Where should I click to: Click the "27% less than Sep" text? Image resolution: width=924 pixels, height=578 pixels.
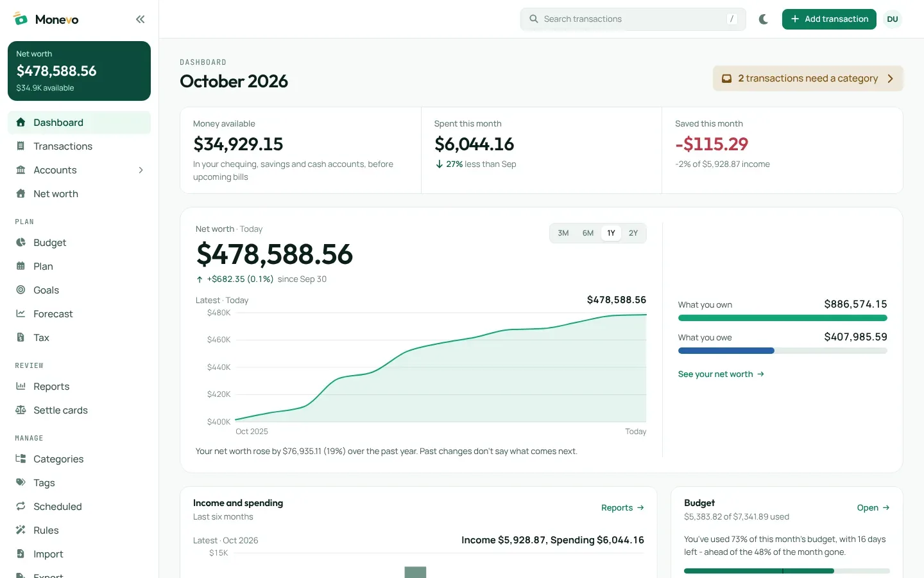(x=481, y=164)
